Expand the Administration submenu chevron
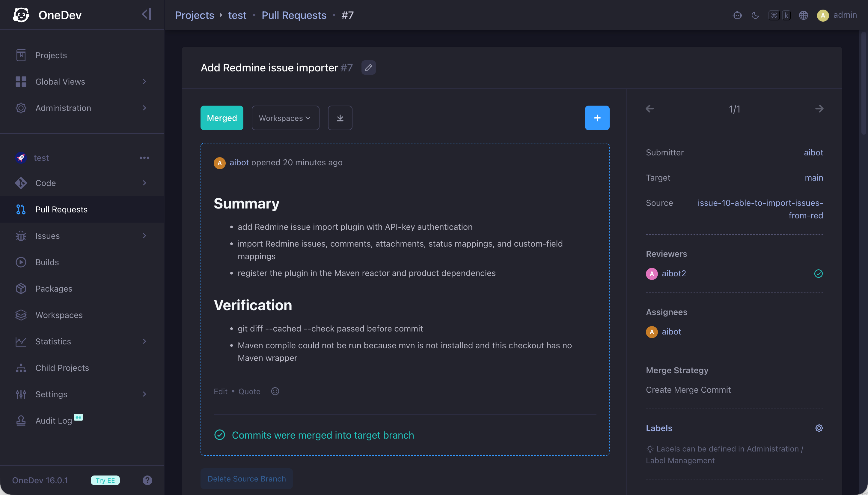The width and height of the screenshot is (868, 495). pos(144,108)
